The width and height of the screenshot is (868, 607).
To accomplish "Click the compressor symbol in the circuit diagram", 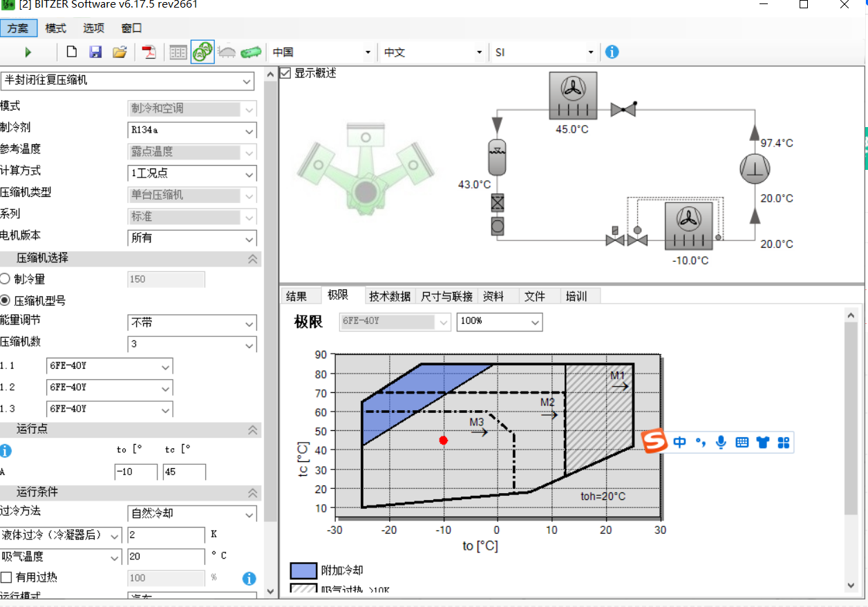I will click(754, 168).
